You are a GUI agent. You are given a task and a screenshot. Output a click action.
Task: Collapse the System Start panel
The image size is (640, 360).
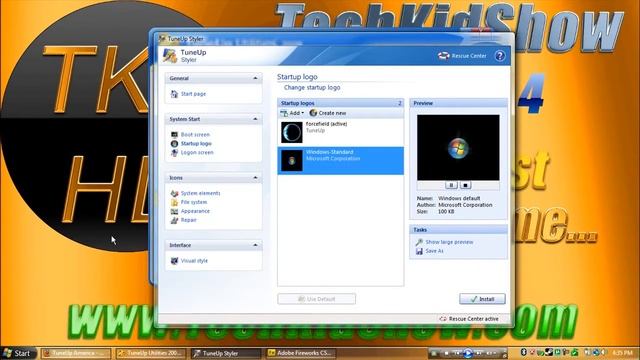point(256,119)
